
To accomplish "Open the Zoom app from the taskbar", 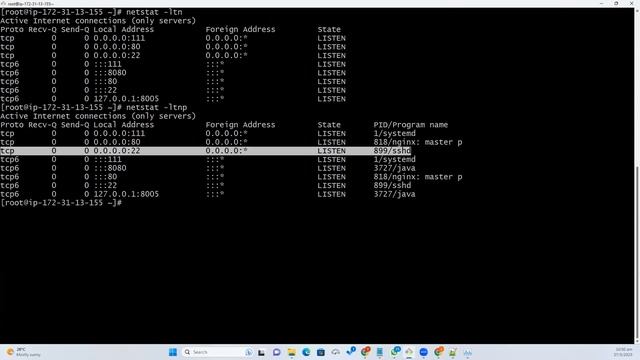I will [423, 352].
